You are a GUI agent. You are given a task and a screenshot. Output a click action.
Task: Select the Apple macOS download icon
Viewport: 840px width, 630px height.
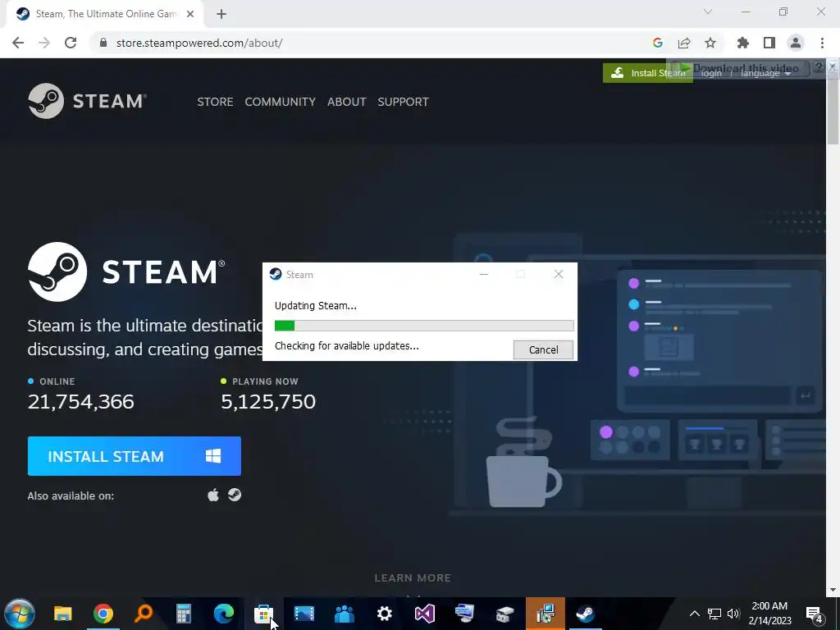[213, 495]
